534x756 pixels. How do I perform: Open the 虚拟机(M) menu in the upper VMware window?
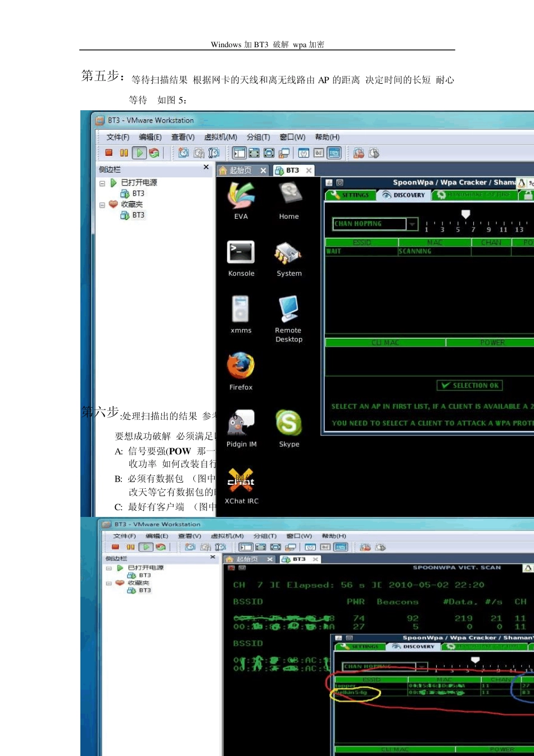220,137
